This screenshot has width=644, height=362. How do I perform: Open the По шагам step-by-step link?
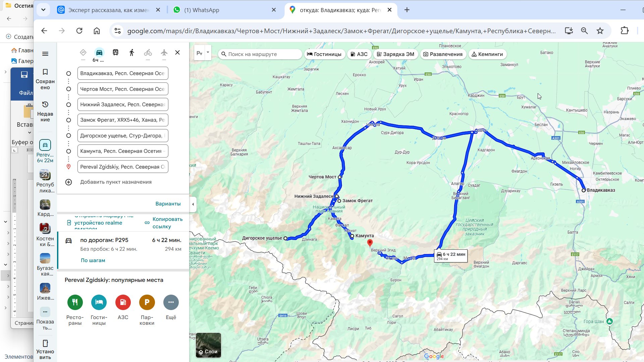coord(93,260)
